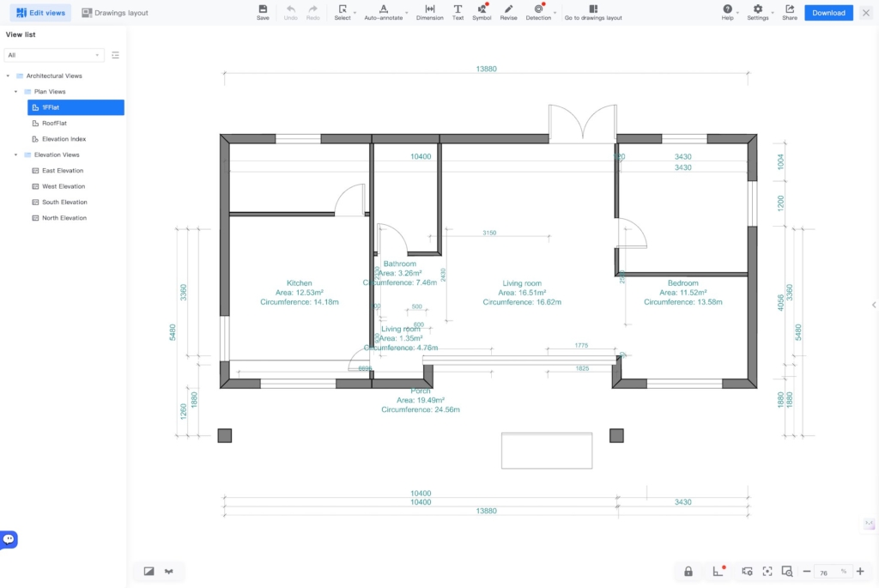879x588 pixels.
Task: Switch to the Edit views tab
Action: (x=40, y=13)
